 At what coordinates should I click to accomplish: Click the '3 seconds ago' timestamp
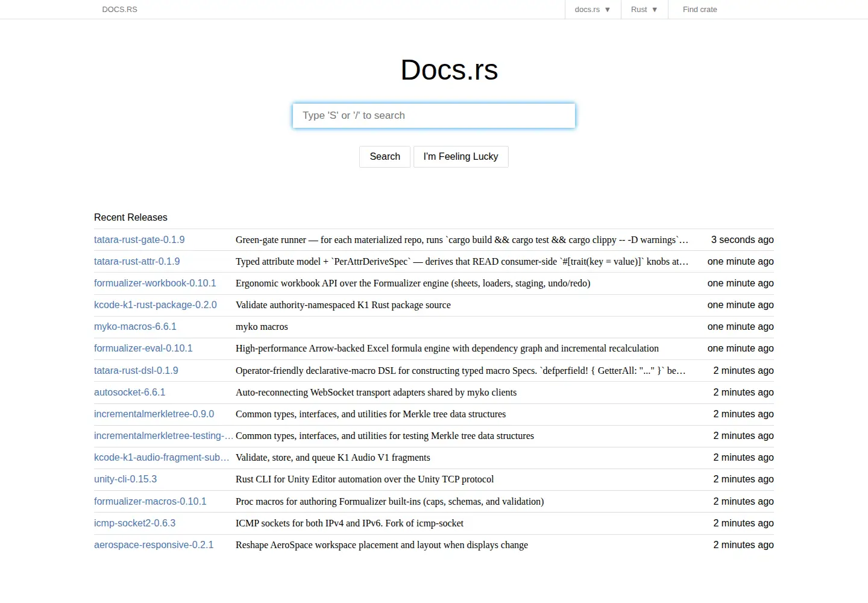[x=742, y=240]
